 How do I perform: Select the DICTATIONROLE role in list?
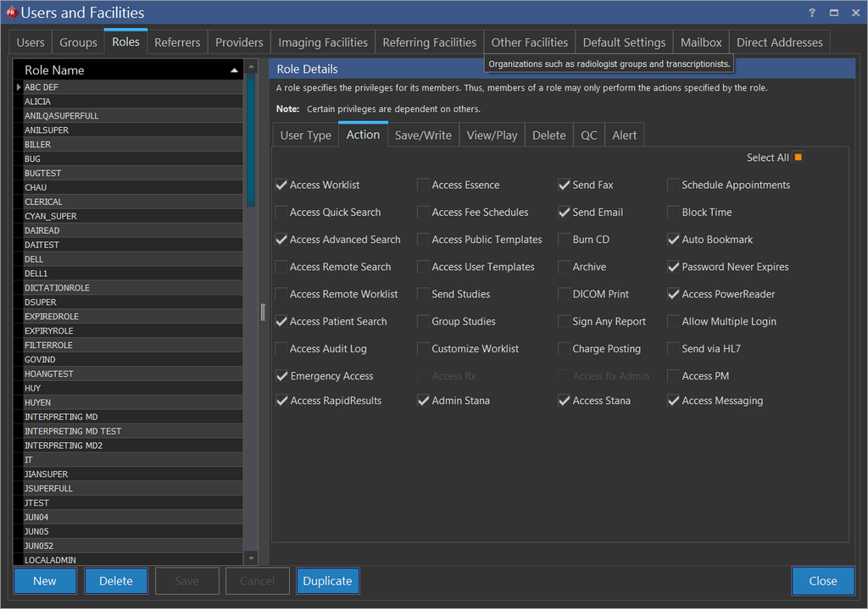pos(57,288)
